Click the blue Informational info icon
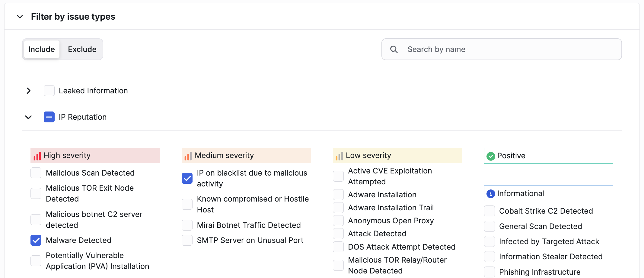644x278 pixels. click(x=491, y=194)
